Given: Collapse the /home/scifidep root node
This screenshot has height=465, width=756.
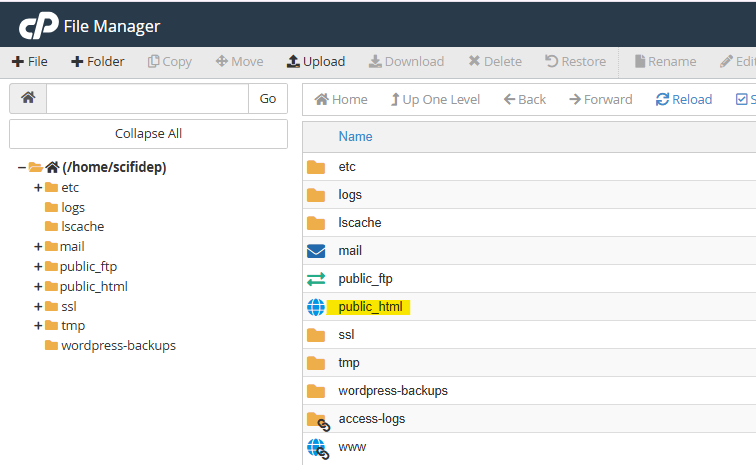Looking at the screenshot, I should tap(22, 167).
